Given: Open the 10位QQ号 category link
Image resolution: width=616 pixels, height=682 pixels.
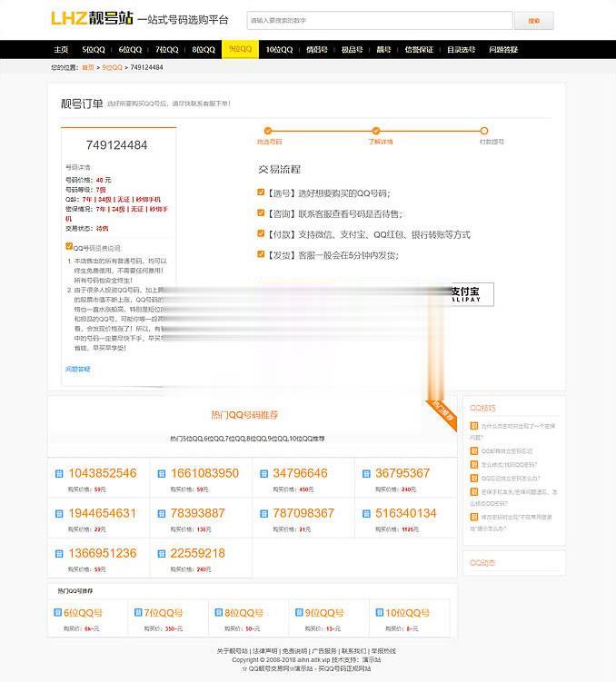Looking at the screenshot, I should 407,613.
